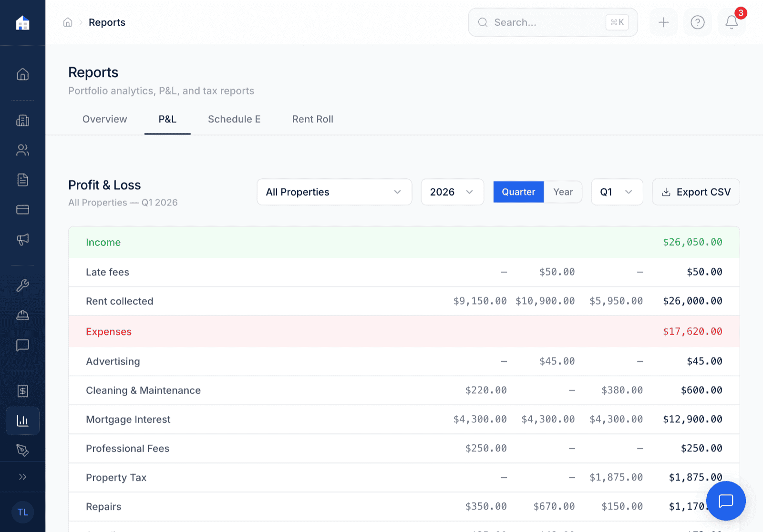
Task: Open the All Properties dropdown
Action: pyautogui.click(x=334, y=192)
